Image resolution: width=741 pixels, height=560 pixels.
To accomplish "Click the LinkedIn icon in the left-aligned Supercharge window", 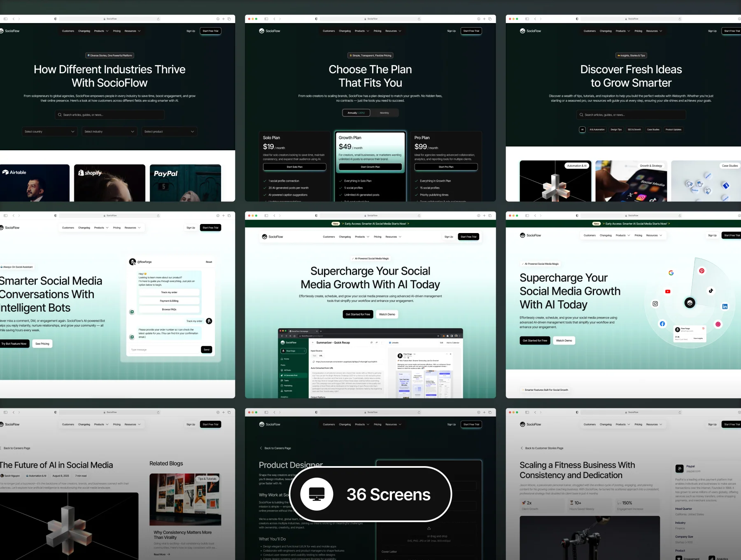I will 725,306.
